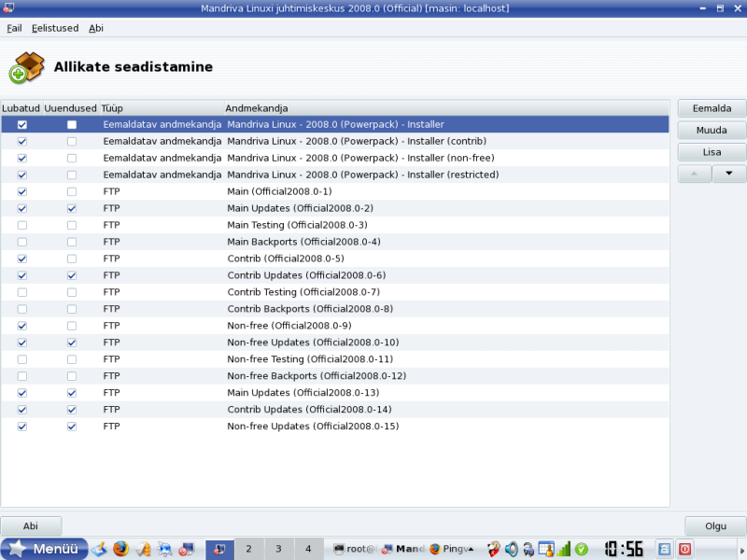This screenshot has height=560, width=747.
Task: Select the Installer (restricted) source row
Action: point(335,175)
